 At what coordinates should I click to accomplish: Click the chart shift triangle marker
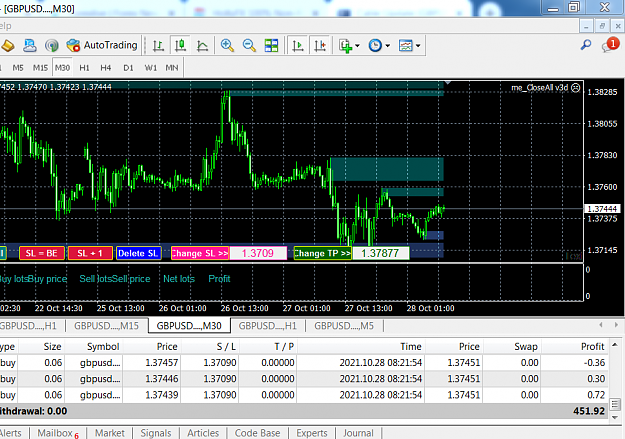tap(448, 83)
